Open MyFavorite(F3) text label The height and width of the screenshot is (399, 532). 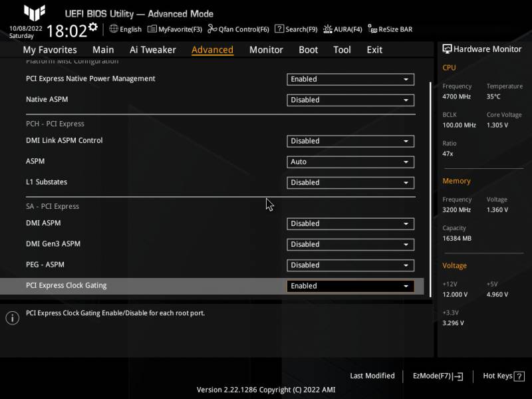pos(180,29)
